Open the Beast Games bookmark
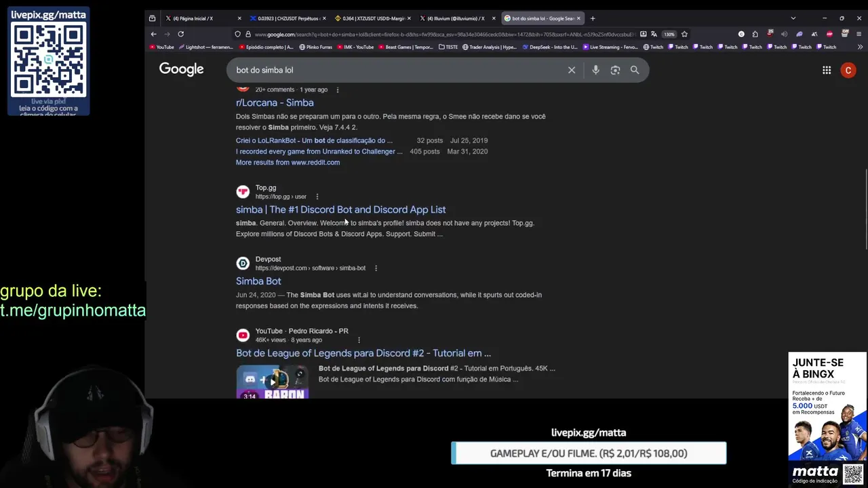This screenshot has height=488, width=868. tap(406, 47)
